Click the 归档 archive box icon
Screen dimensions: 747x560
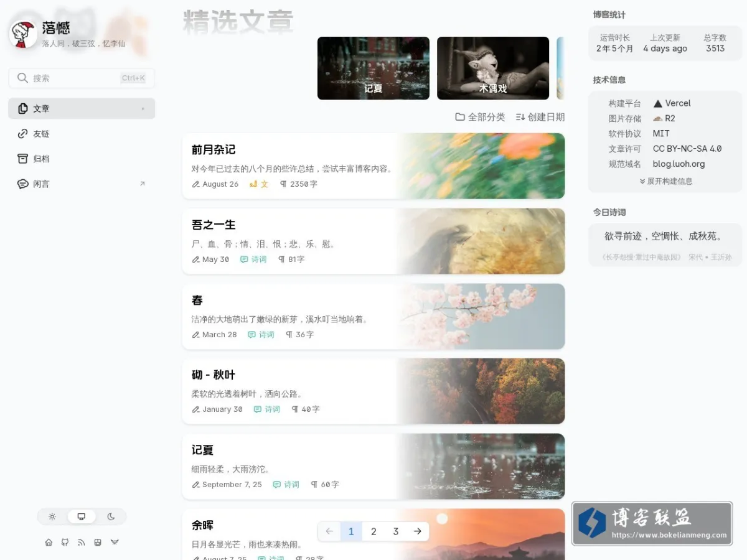pyautogui.click(x=23, y=159)
